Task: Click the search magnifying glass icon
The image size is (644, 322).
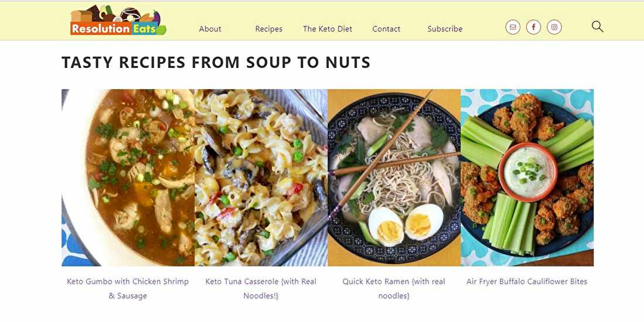Action: [x=597, y=26]
